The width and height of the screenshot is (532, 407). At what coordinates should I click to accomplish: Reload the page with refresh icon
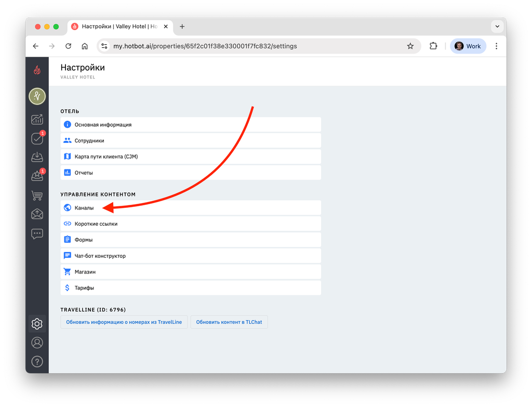(68, 46)
